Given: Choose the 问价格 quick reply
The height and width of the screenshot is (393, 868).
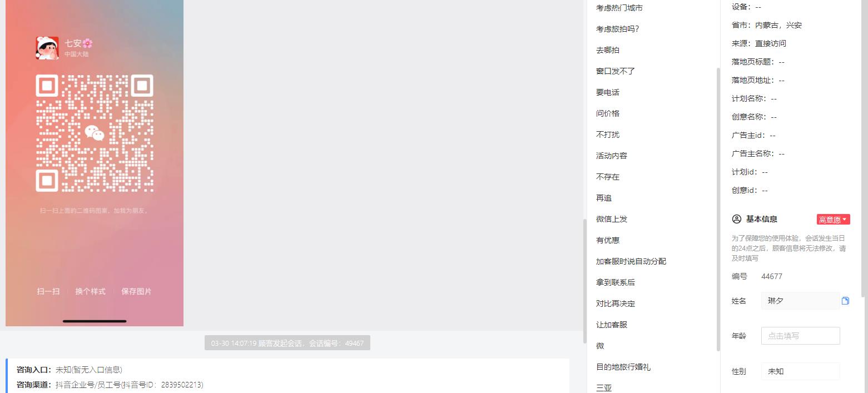Looking at the screenshot, I should click(608, 113).
